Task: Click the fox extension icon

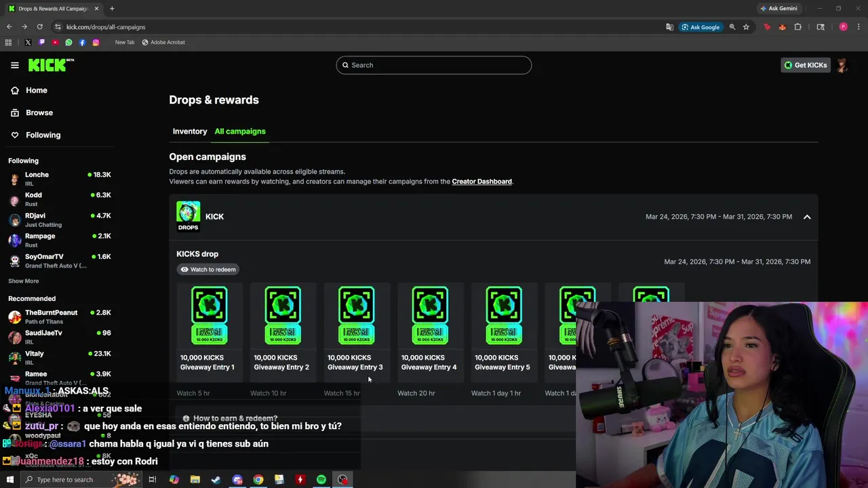Action: [782, 27]
